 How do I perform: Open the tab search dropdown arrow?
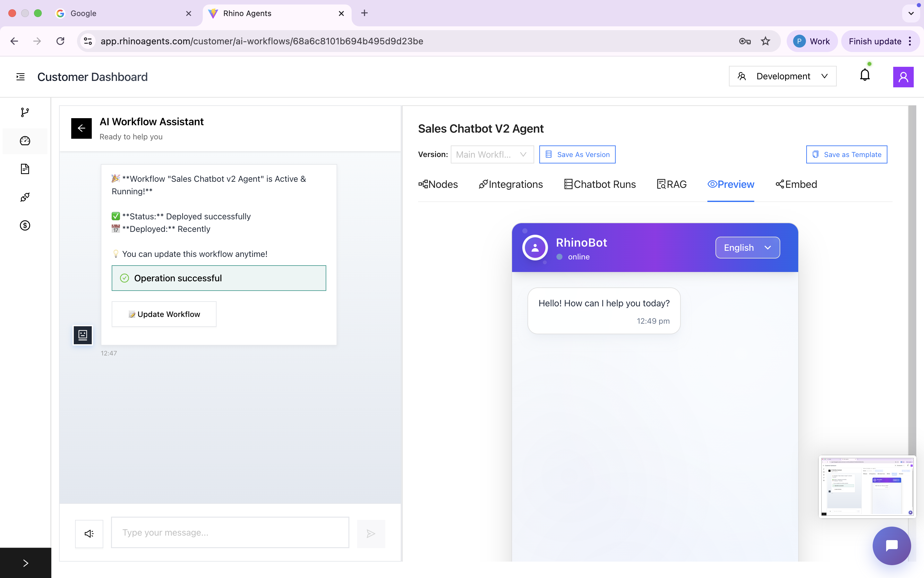(x=911, y=13)
